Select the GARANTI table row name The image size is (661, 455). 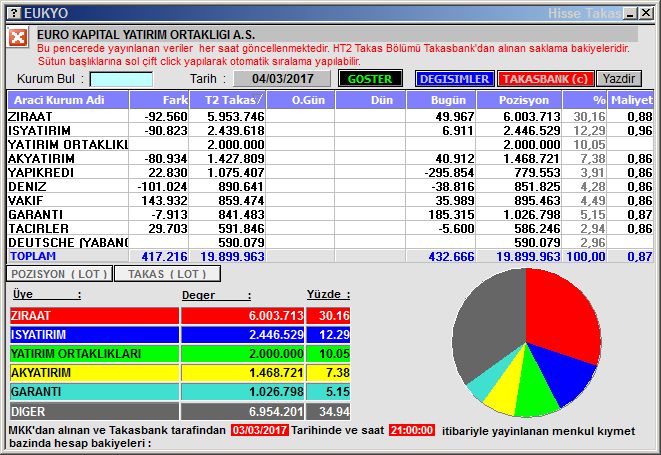point(35,215)
